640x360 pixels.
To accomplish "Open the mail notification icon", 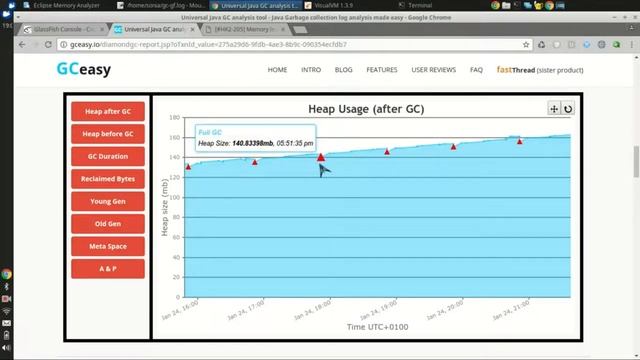I will (6, 323).
